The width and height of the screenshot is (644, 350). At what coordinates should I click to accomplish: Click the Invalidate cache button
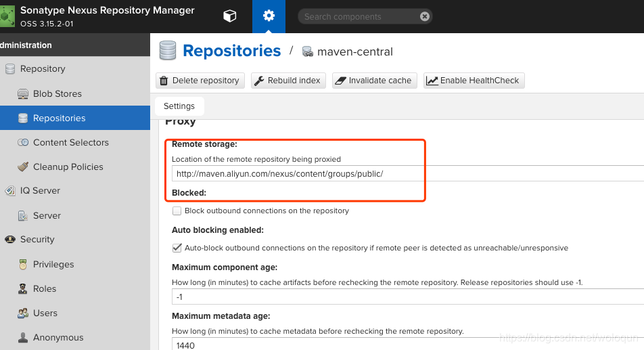tap(373, 81)
